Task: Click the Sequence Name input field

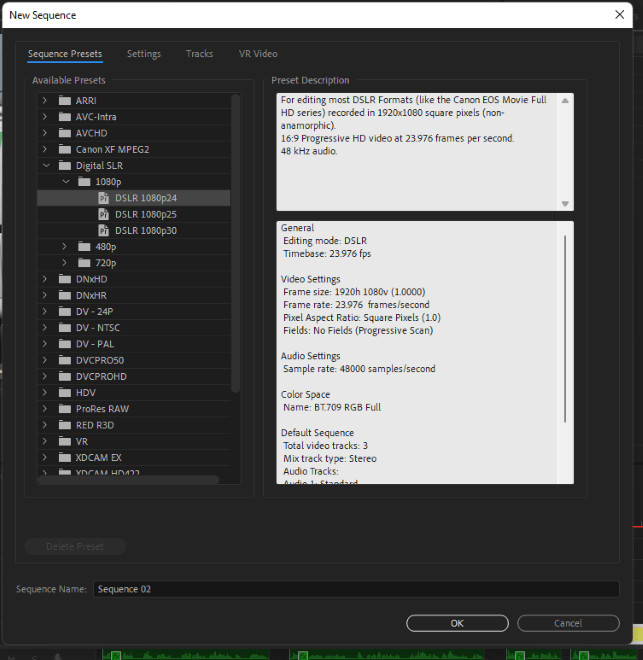Action: coord(356,589)
